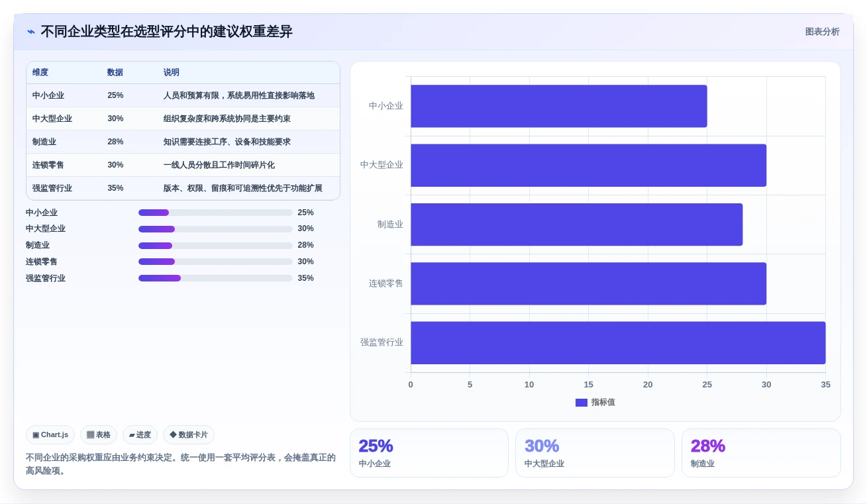Click the 中小企业 bar in the chart
Image resolution: width=867 pixels, height=504 pixels.
pyautogui.click(x=559, y=106)
